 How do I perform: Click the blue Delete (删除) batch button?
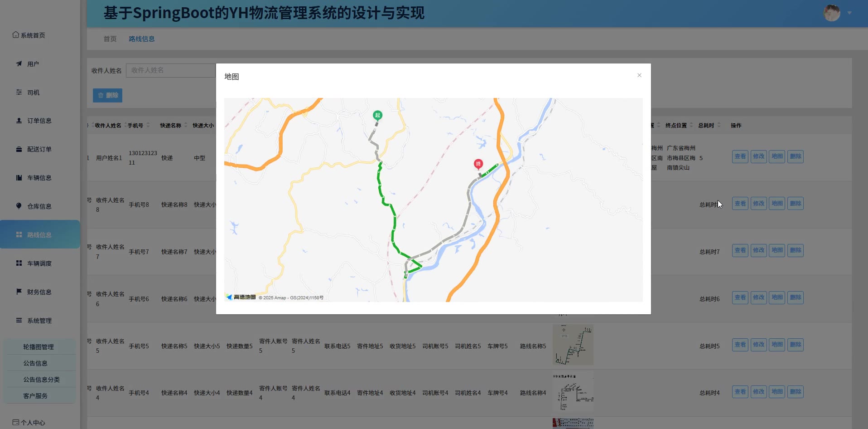[108, 95]
